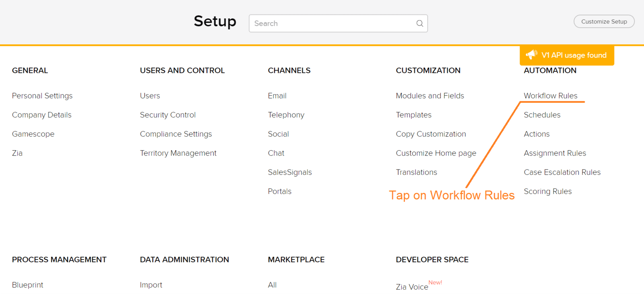Select Templates under Customization
Image resolution: width=644 pixels, height=294 pixels.
coord(414,115)
